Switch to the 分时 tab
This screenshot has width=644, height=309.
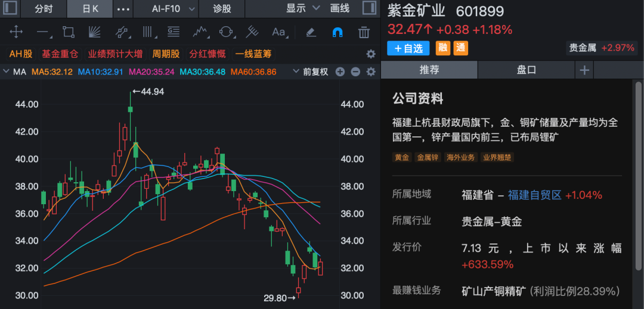click(x=43, y=9)
